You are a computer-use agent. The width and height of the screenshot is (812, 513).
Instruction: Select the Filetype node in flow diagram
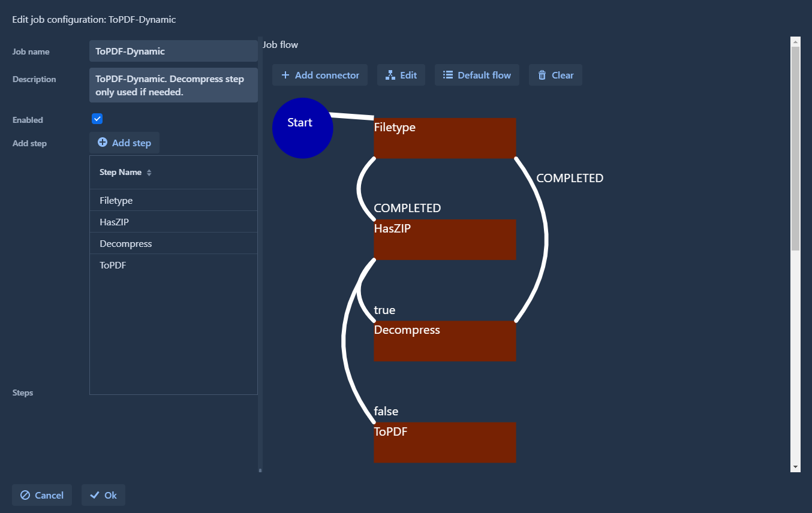(x=445, y=138)
